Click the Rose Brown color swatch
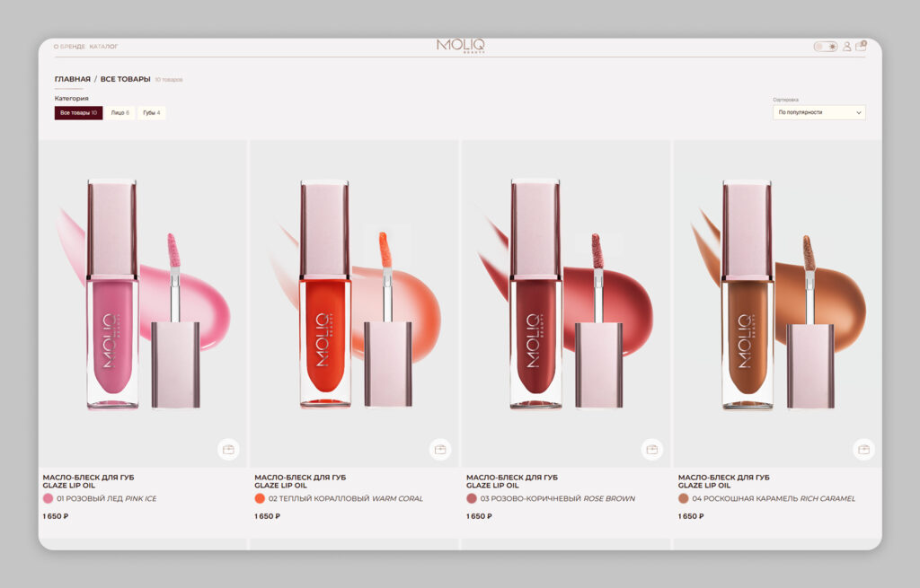The width and height of the screenshot is (920, 588). [472, 498]
